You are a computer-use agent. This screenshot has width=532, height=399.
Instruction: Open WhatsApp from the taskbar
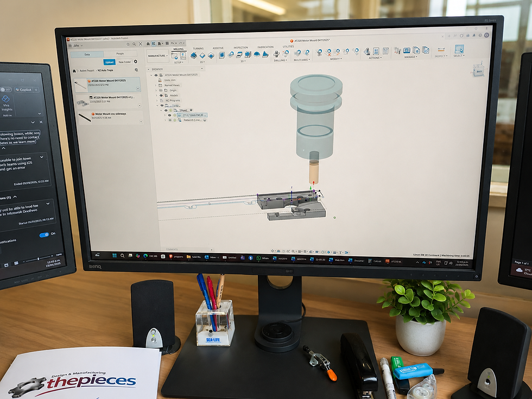263,258
